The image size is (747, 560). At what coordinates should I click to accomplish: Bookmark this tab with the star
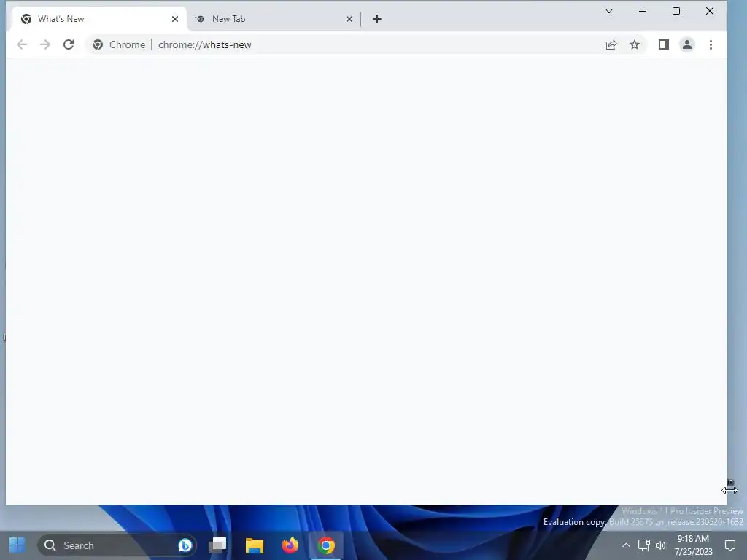tap(635, 44)
